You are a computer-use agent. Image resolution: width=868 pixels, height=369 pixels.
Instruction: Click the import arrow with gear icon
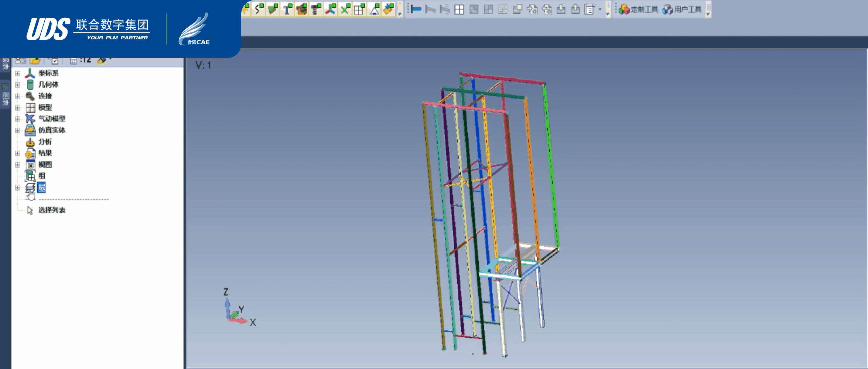pos(532,10)
